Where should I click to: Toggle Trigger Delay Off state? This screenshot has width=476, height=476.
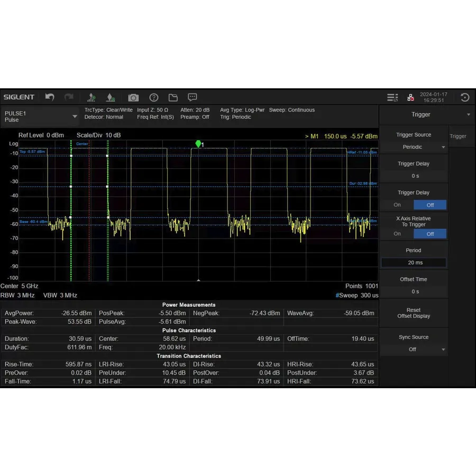tap(430, 205)
